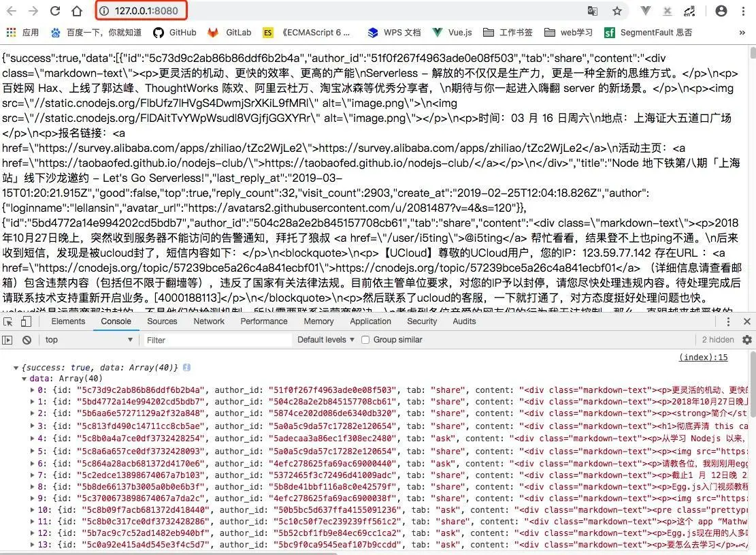Click the console Filter input field
The width and height of the screenshot is (756, 555).
click(x=217, y=340)
